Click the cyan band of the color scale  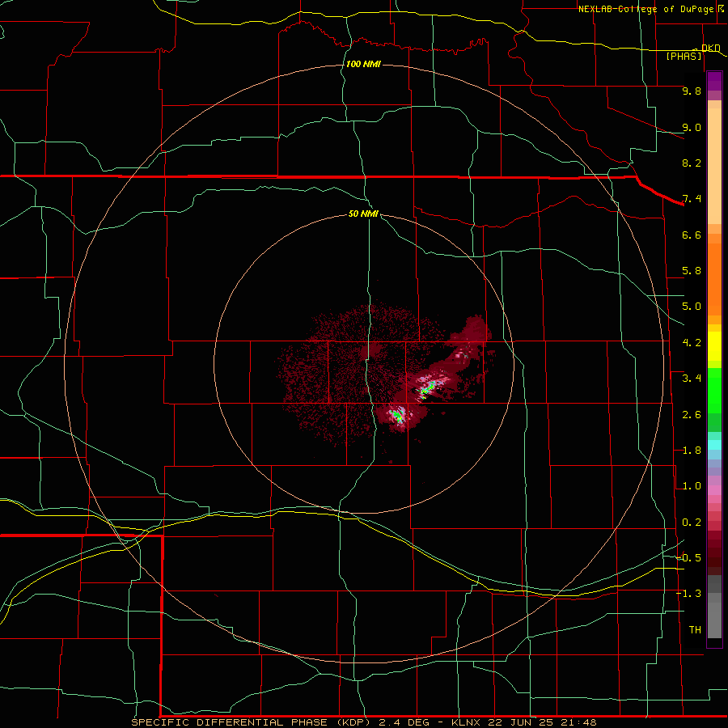714,445
